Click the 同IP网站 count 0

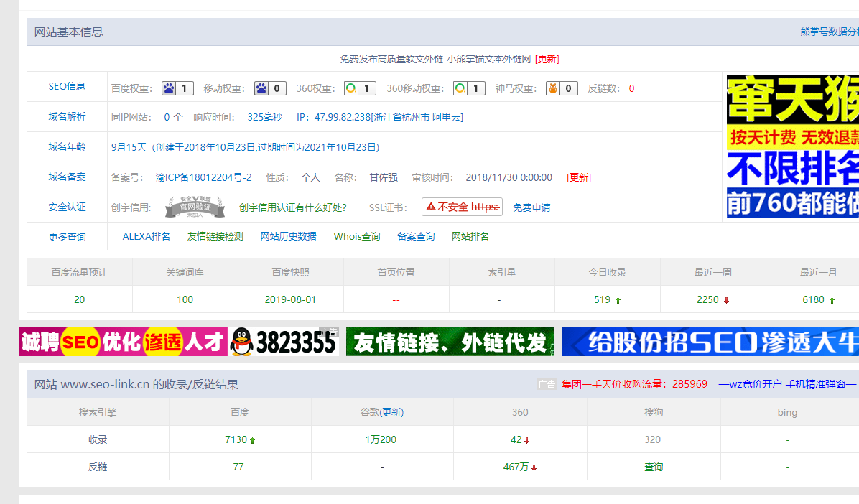(x=167, y=117)
